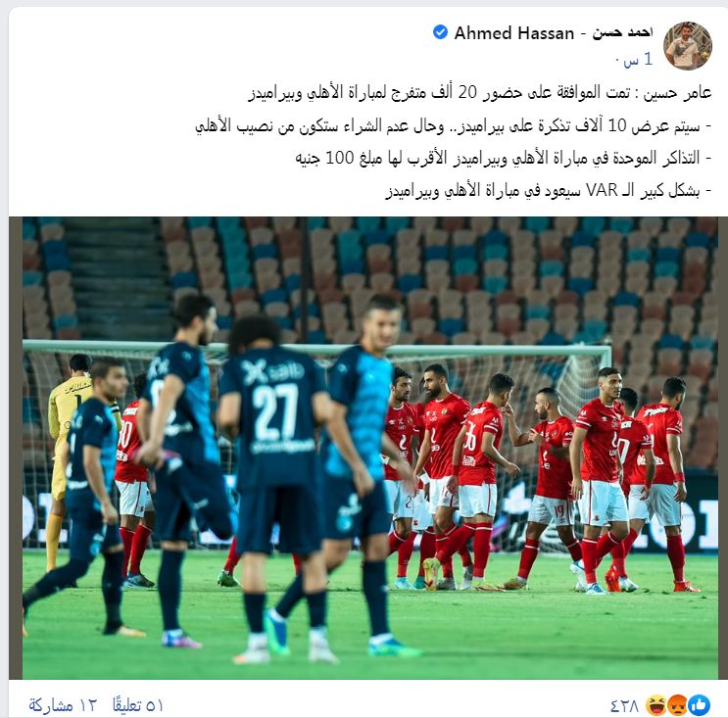The height and width of the screenshot is (718, 728).
Task: Click the blue verified checkmark badge
Action: 440,32
